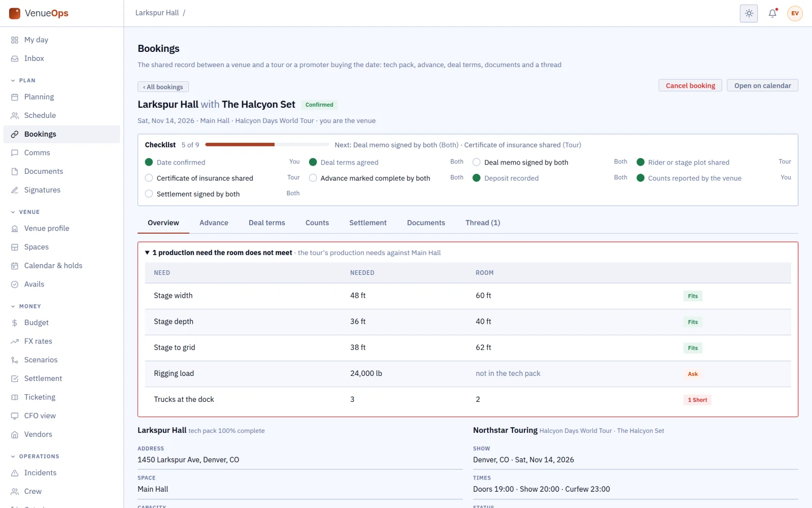812x508 pixels.
Task: Switch to the Deal terms tab
Action: tap(267, 223)
